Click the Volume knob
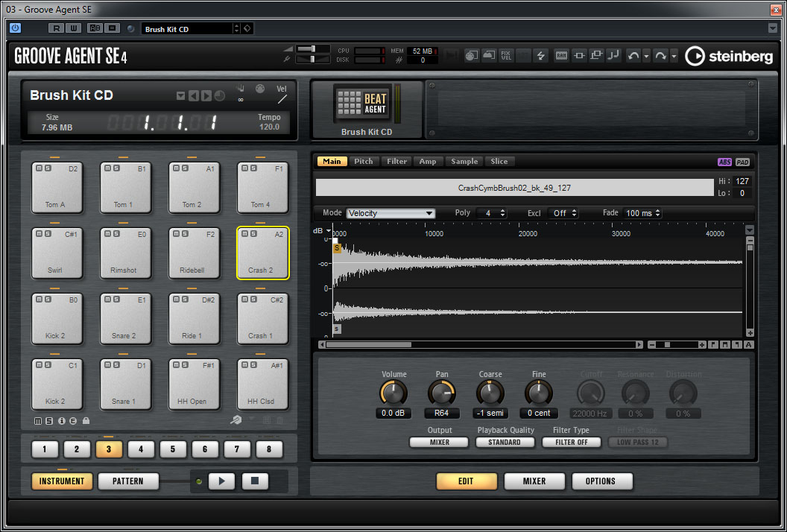Screen dimensions: 787x532 click(x=393, y=393)
